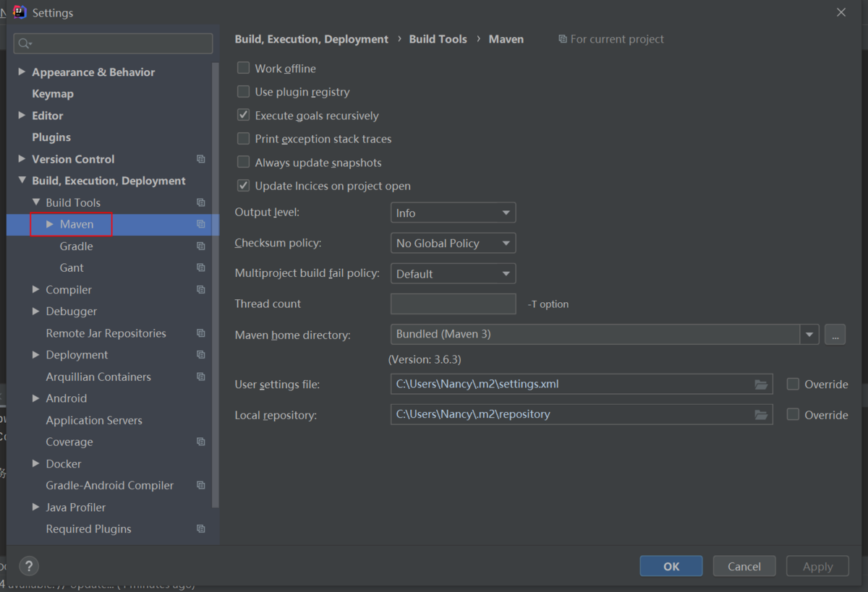The image size is (868, 592).
Task: Click project-level icon beside Deployment
Action: coord(200,355)
